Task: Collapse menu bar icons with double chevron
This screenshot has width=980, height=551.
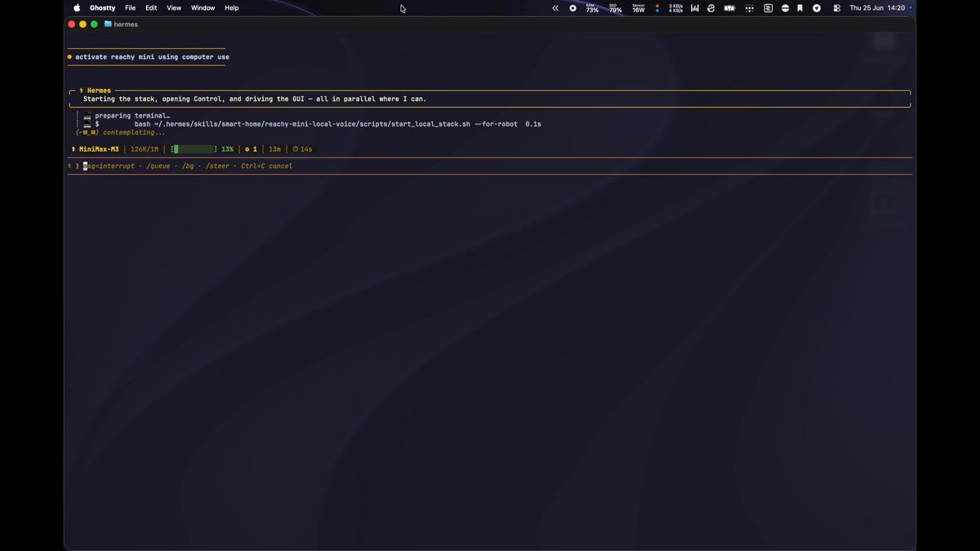Action: click(x=555, y=8)
